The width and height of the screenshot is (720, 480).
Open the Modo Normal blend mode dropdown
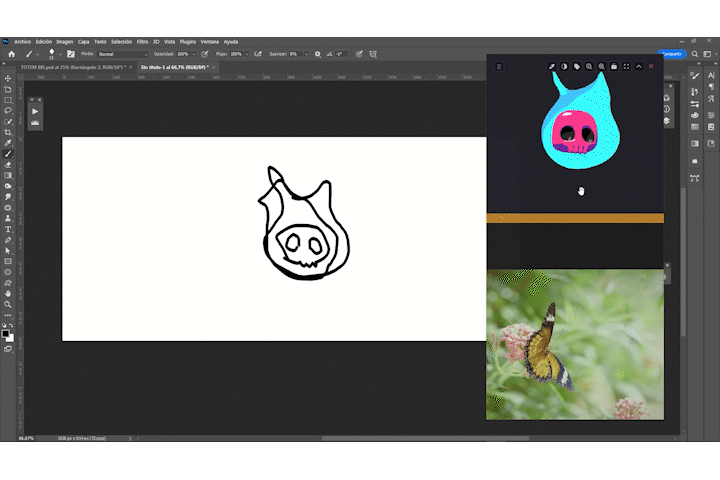click(123, 54)
